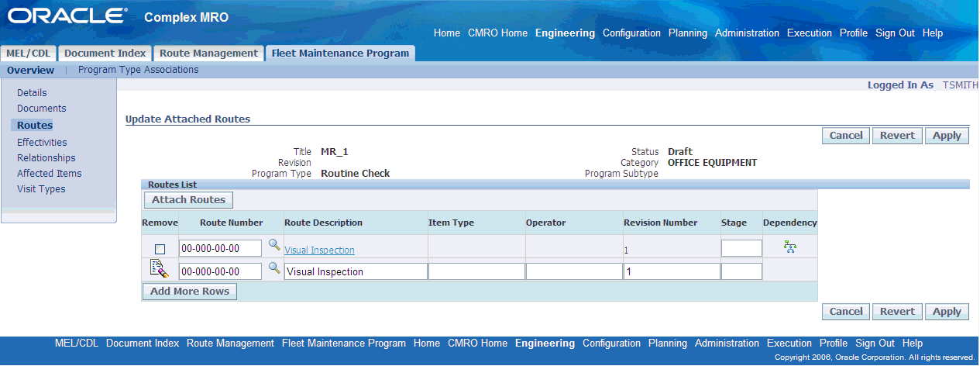Click the top Revert button
Image resolution: width=980 pixels, height=366 pixels.
pyautogui.click(x=898, y=135)
